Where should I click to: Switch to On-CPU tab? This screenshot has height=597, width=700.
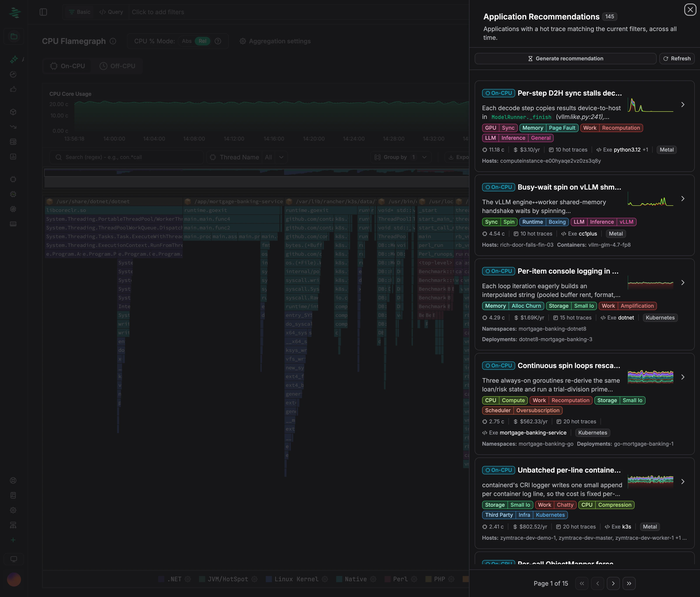[68, 66]
